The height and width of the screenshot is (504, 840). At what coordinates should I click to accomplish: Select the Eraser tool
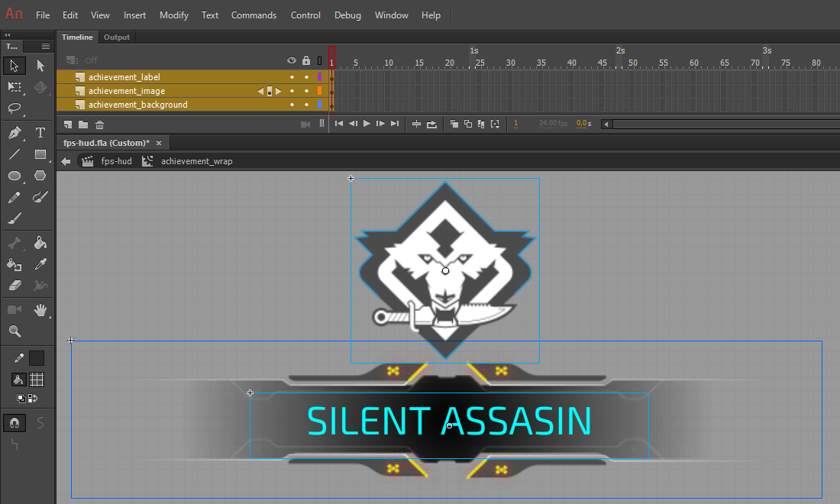point(14,286)
